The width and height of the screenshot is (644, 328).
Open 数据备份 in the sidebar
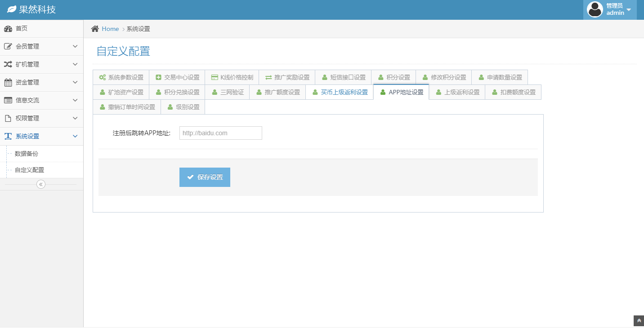(41, 154)
